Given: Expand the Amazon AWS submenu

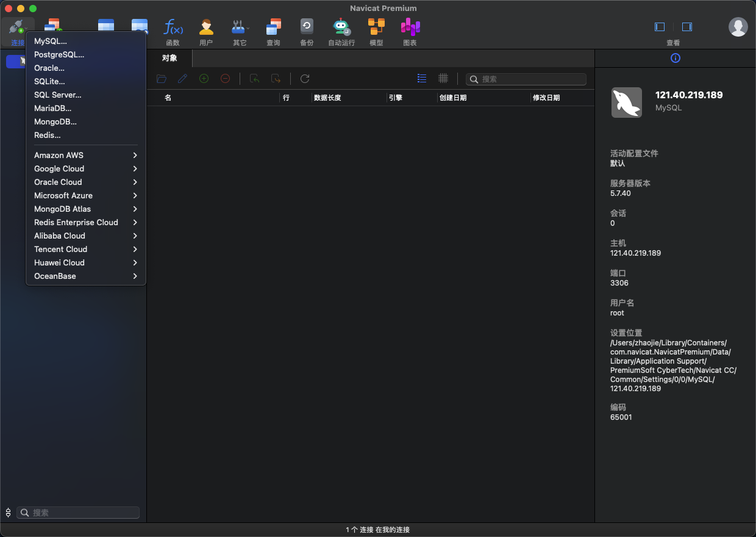Looking at the screenshot, I should [86, 155].
